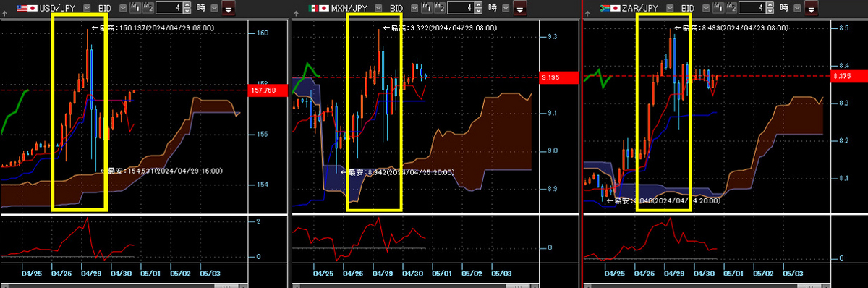Click the up arrow at USD/JPY chart corner
The width and height of the screenshot is (868, 288).
4,14
